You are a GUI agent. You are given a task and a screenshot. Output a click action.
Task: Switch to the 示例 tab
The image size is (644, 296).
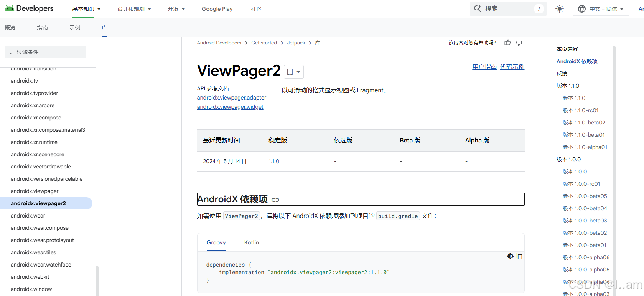[x=75, y=28]
